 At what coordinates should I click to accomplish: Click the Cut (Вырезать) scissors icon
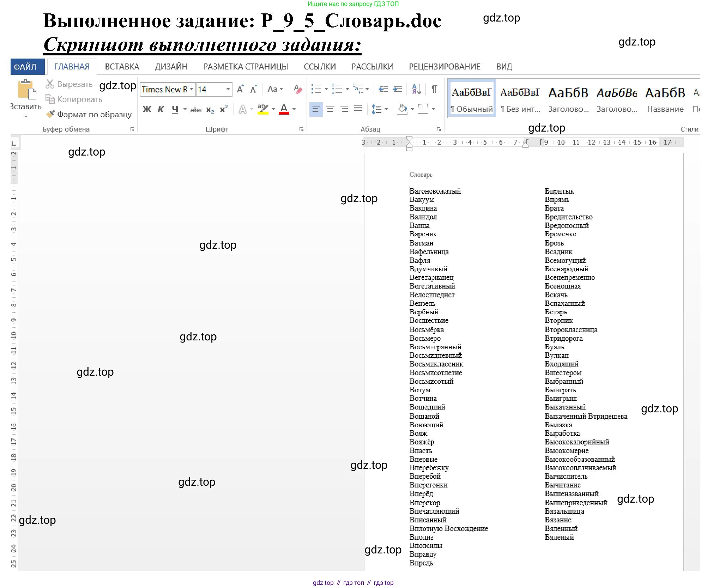(x=50, y=84)
